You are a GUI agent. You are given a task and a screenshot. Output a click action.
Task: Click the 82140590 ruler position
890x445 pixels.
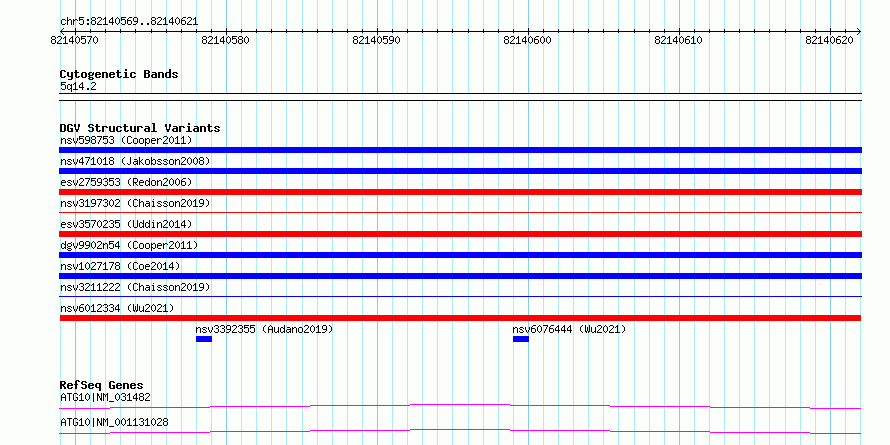click(376, 40)
